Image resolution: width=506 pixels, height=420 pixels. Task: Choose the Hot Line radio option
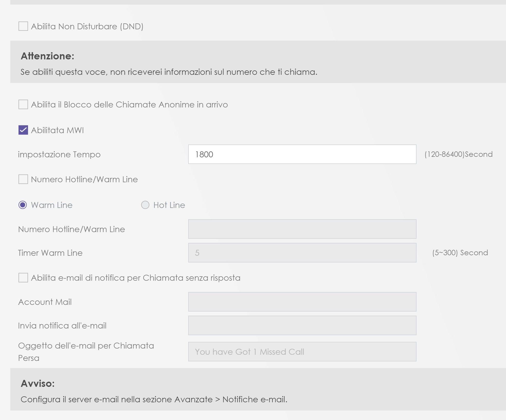point(145,205)
